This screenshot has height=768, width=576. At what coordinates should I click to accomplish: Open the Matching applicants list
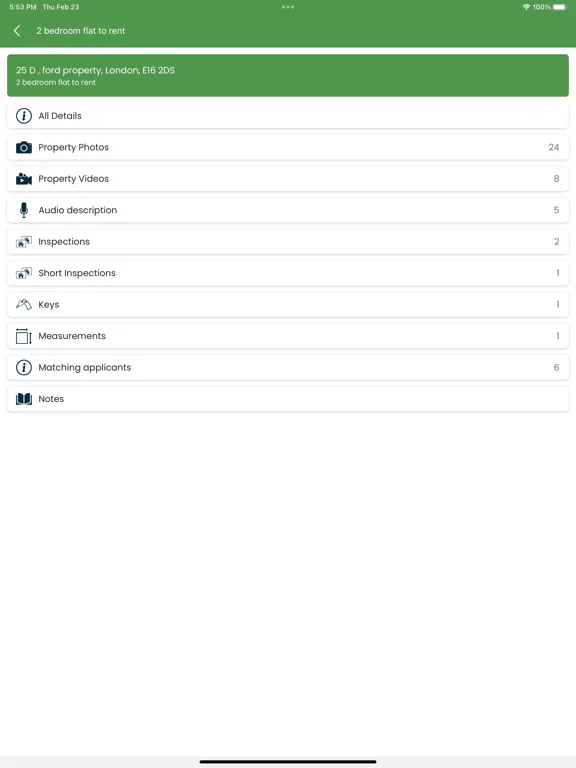tap(288, 367)
